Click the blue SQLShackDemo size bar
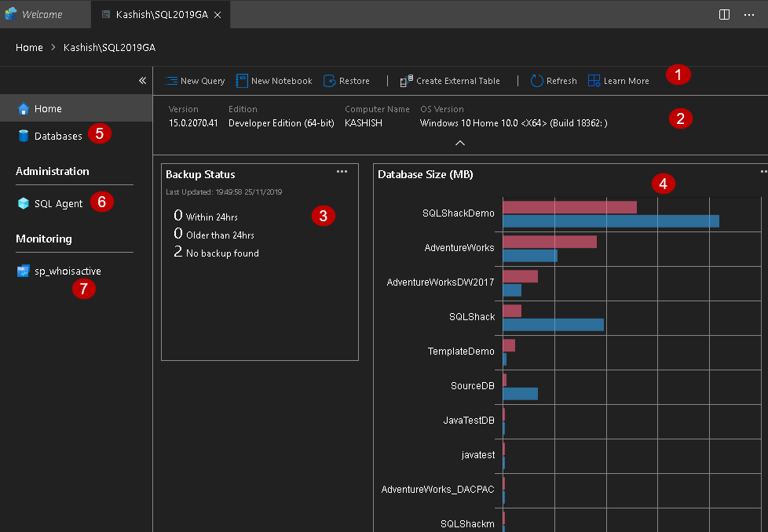This screenshot has height=532, width=768. (610, 221)
